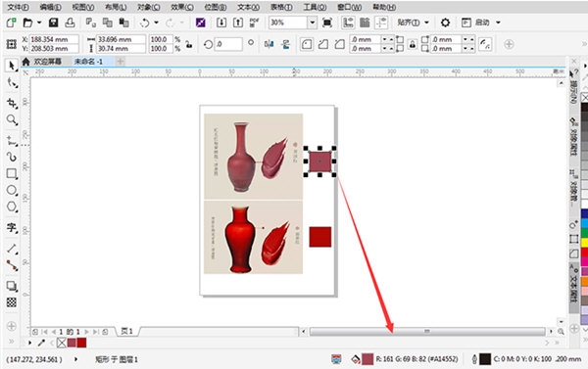Screen dimensions: 588x369
Task: Open 对象 menu
Action: [x=149, y=7]
